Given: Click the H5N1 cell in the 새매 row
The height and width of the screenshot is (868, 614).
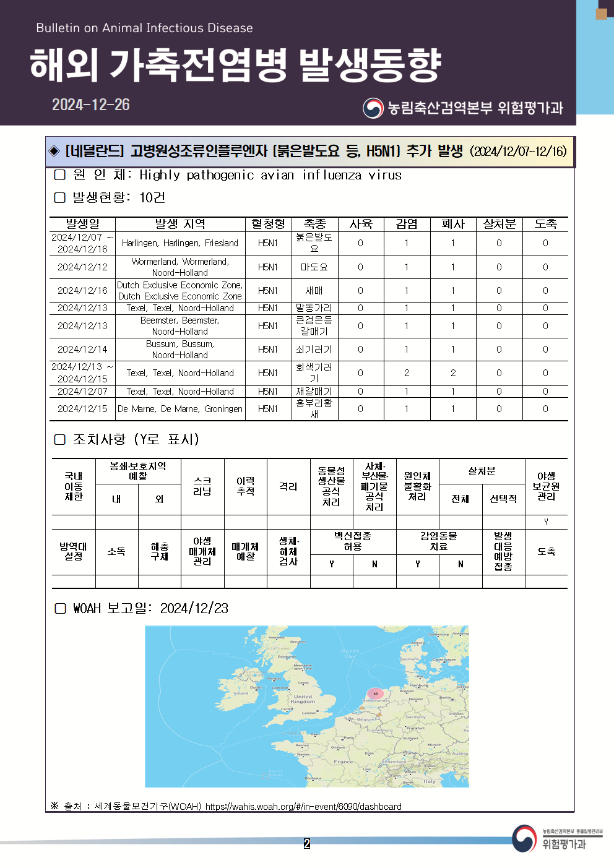Looking at the screenshot, I should 268,291.
